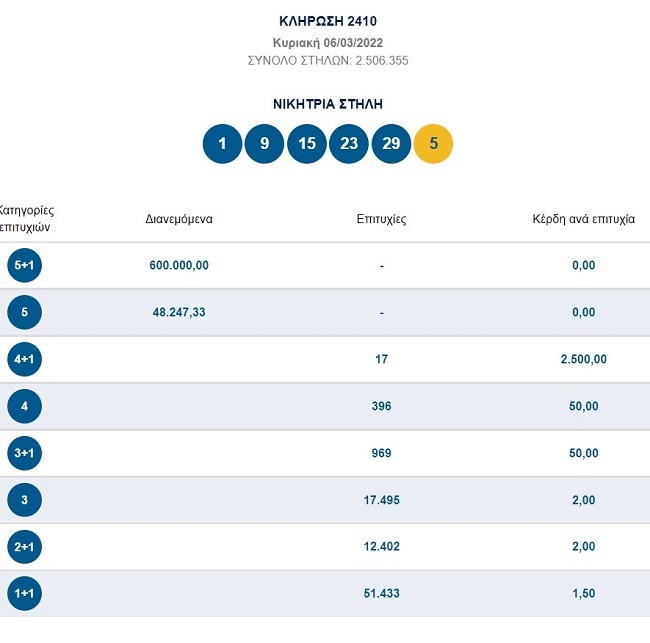The width and height of the screenshot is (650, 643).
Task: Click the Κέρδη ανά επιτυχία column header
Action: [583, 219]
